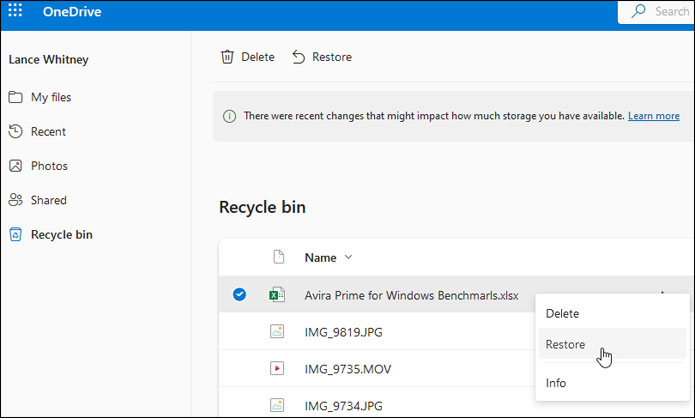Screen dimensions: 695x418
Task: Uncheck the Avira Prime file selection circle
Action: click(x=239, y=294)
